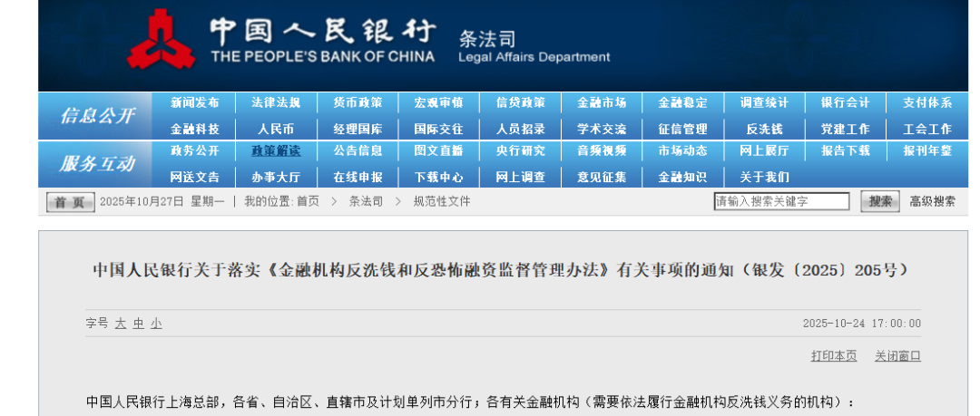Open the 工会工作 menu item

pos(927,130)
